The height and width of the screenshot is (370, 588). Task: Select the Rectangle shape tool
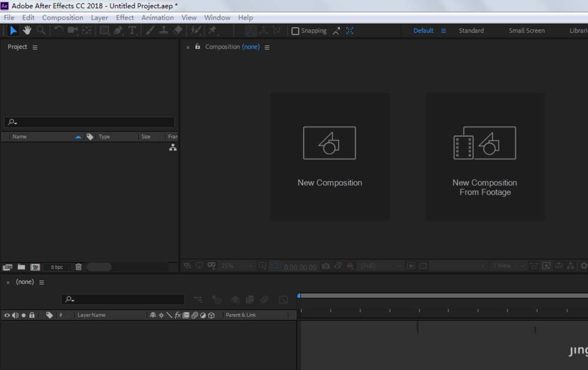[x=104, y=31]
